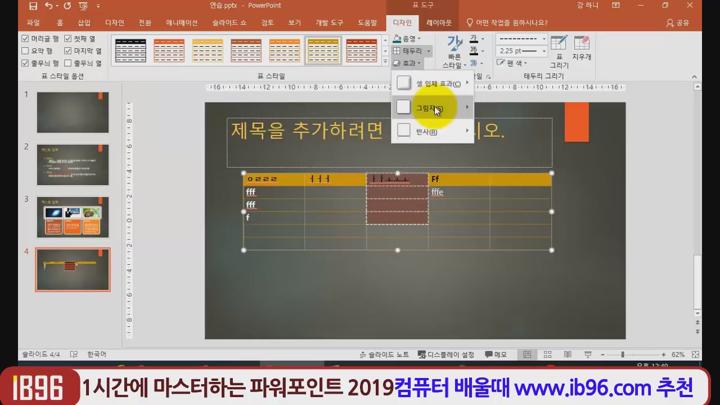Click the table cell containing 'fffe'
The width and height of the screenshot is (720, 405).
point(459,192)
